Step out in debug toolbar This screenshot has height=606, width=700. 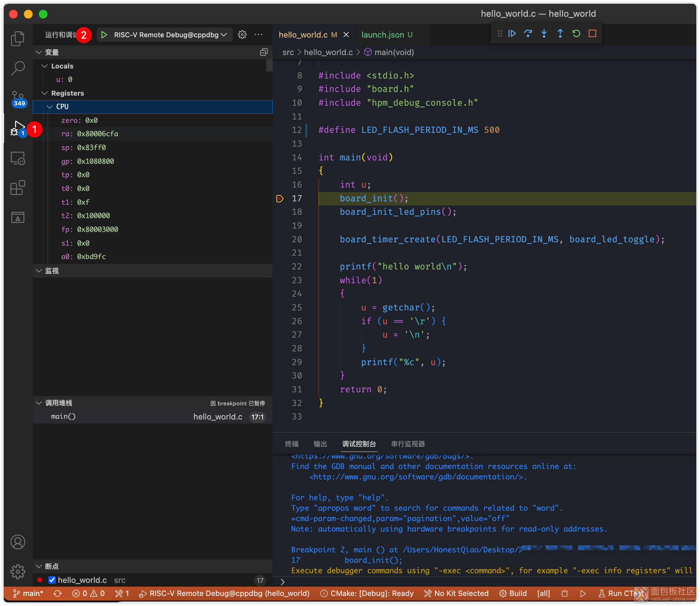tap(560, 34)
